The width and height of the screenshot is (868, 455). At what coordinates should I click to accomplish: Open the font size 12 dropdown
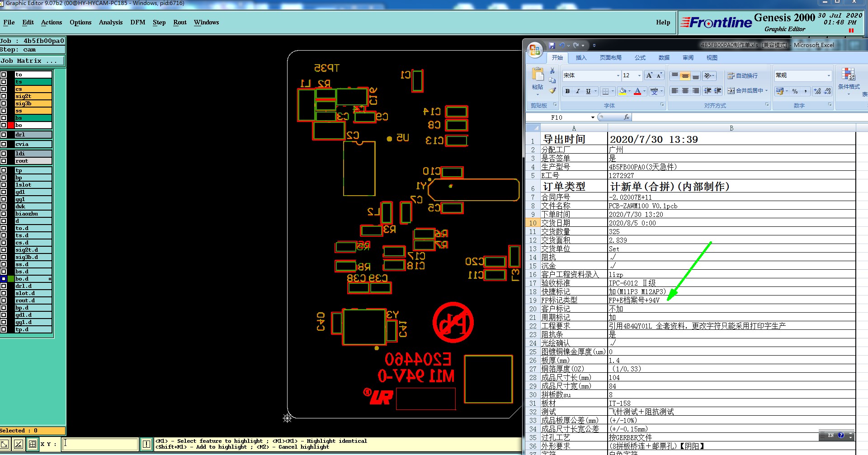(639, 75)
